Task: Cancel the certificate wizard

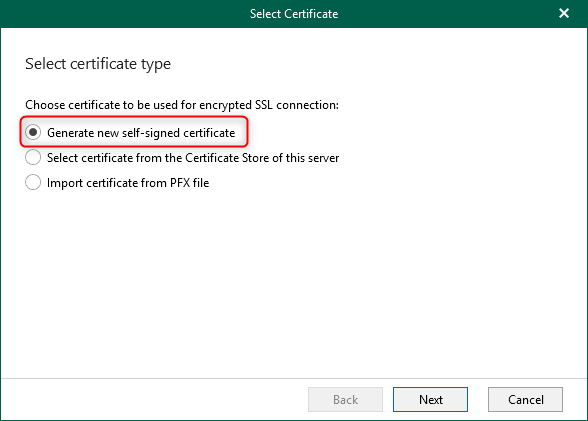Action: click(525, 400)
